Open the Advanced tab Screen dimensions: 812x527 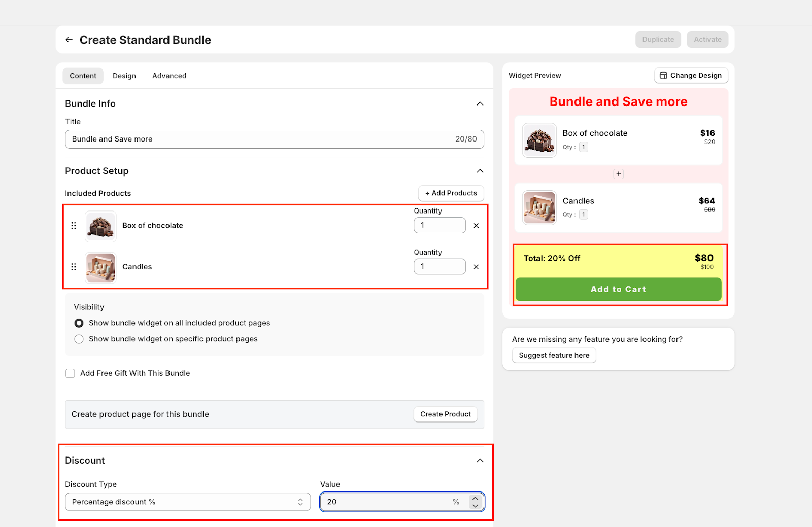[x=169, y=76]
